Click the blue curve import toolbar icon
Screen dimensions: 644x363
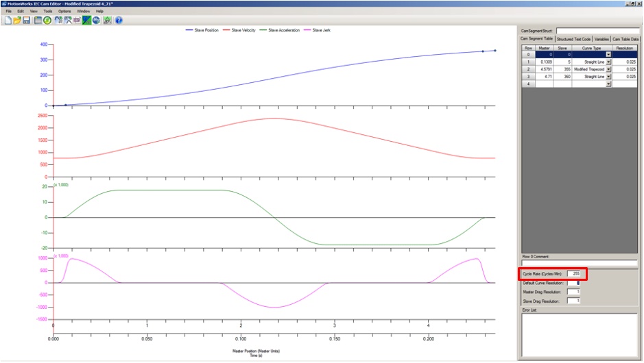58,20
